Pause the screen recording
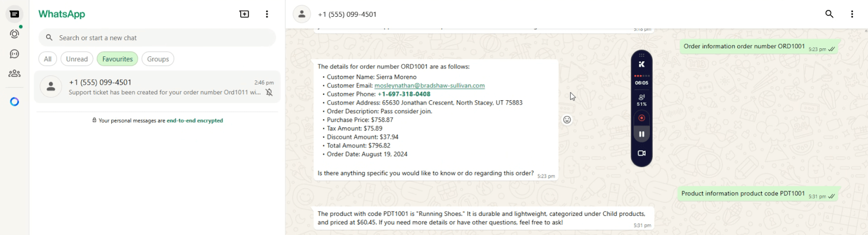 [641, 134]
